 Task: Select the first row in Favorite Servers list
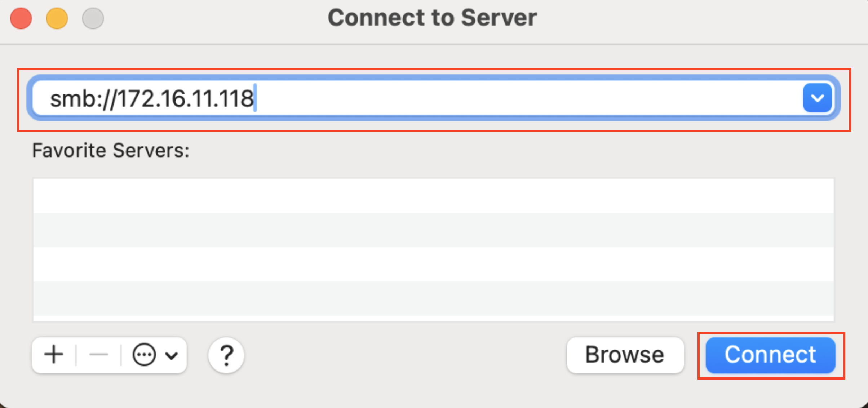[x=433, y=196]
